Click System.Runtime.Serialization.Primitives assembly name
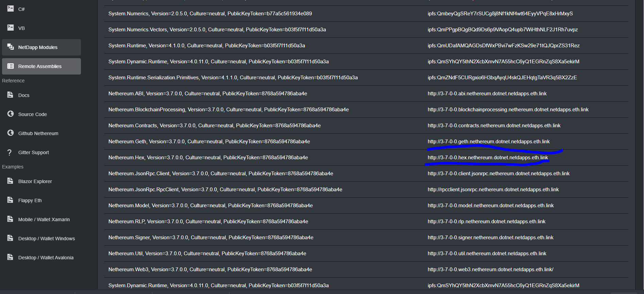The image size is (644, 294). pyautogui.click(x=233, y=78)
